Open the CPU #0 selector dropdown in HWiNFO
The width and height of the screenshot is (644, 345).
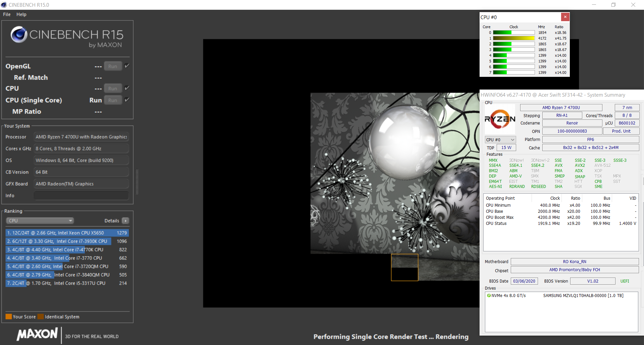point(500,140)
